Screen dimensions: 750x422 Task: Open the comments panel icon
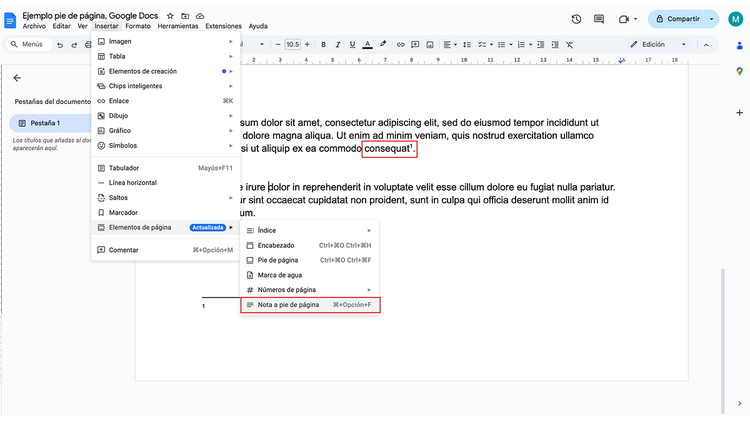pyautogui.click(x=599, y=19)
